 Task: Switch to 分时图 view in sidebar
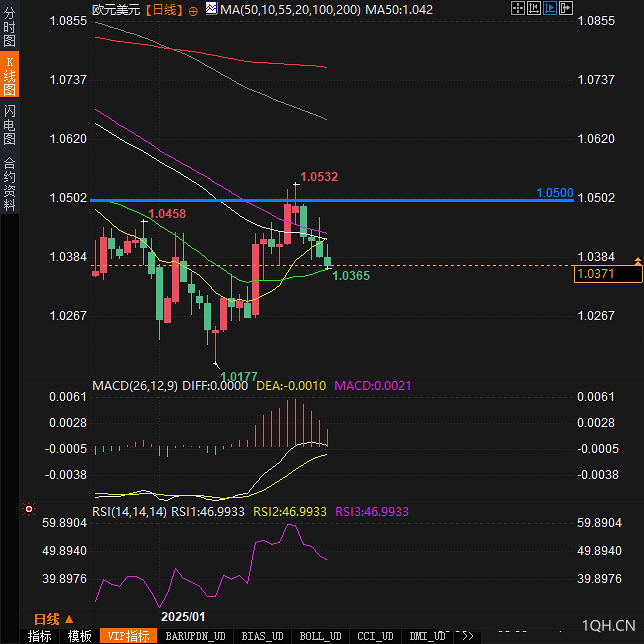9,27
